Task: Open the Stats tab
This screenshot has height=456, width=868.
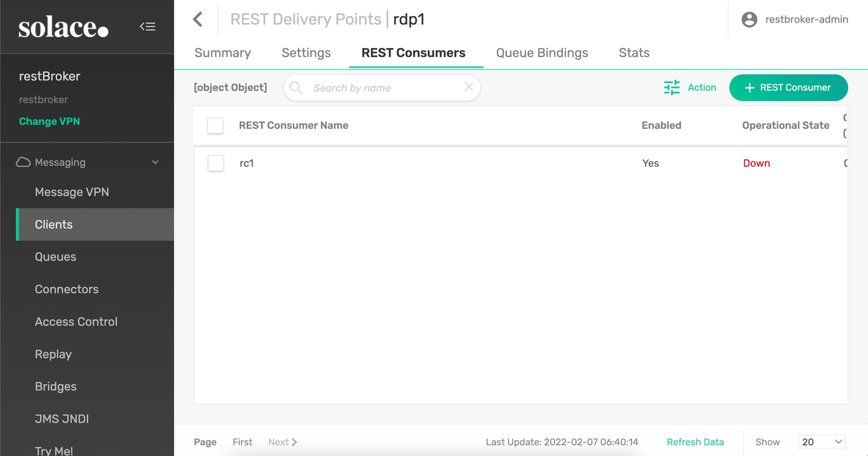Action: (x=634, y=53)
